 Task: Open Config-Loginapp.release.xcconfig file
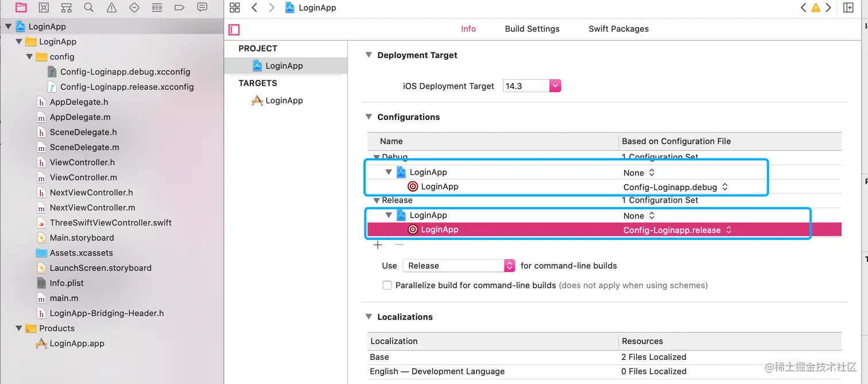[127, 87]
